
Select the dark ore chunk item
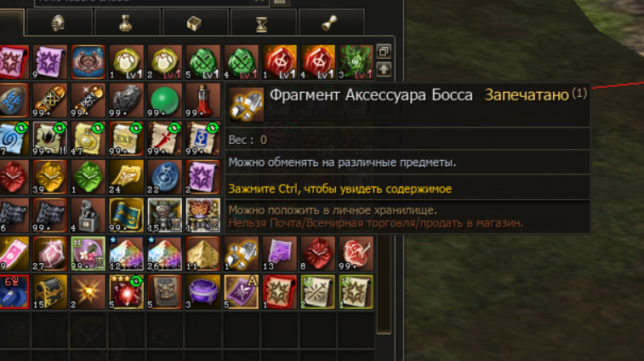click(x=126, y=100)
